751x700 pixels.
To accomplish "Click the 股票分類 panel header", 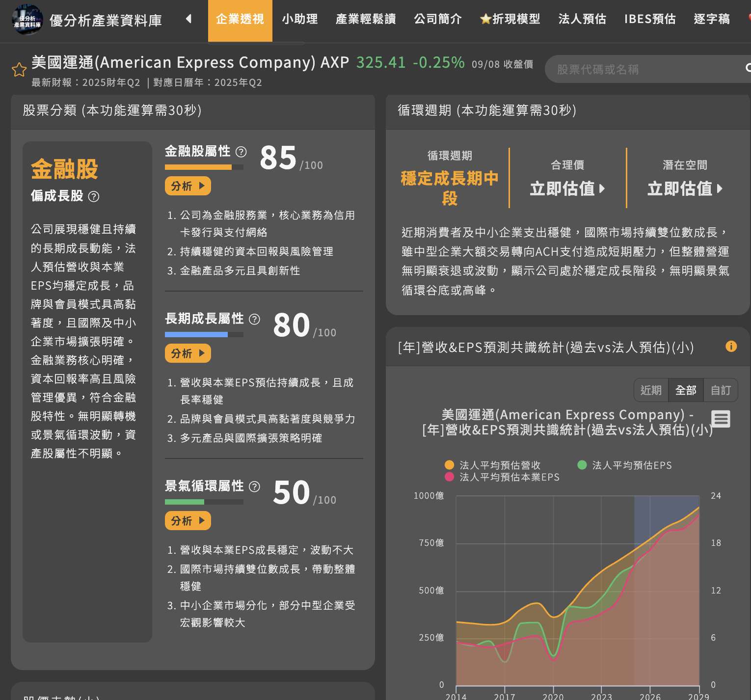I will click(x=193, y=112).
